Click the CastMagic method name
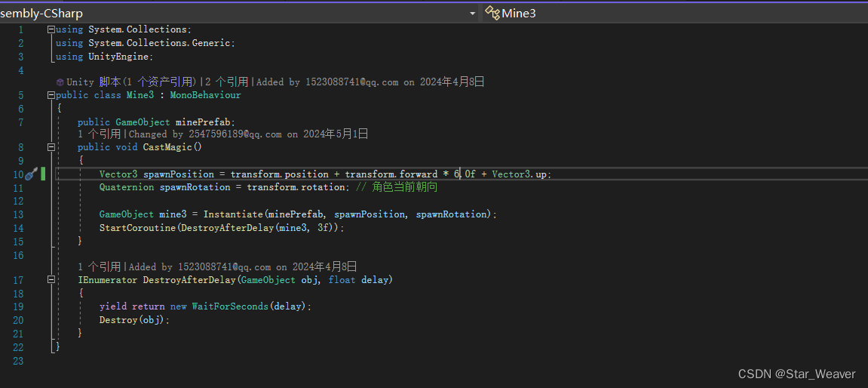 pyautogui.click(x=167, y=147)
